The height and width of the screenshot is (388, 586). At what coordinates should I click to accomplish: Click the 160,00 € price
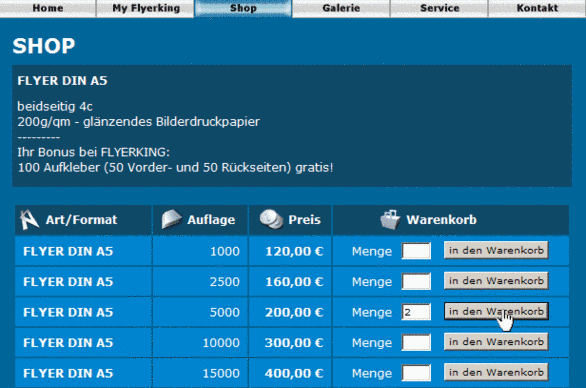point(294,282)
